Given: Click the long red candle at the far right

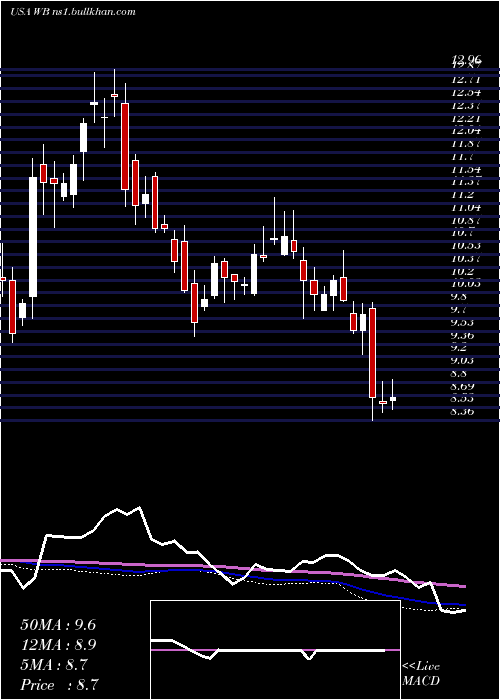Looking at the screenshot, I should pos(372,353).
